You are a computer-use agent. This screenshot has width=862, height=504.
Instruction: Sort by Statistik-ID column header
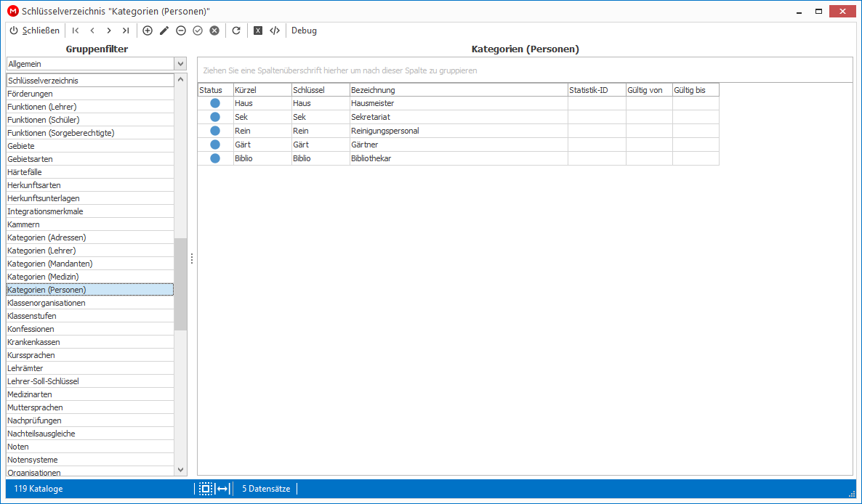click(x=597, y=90)
